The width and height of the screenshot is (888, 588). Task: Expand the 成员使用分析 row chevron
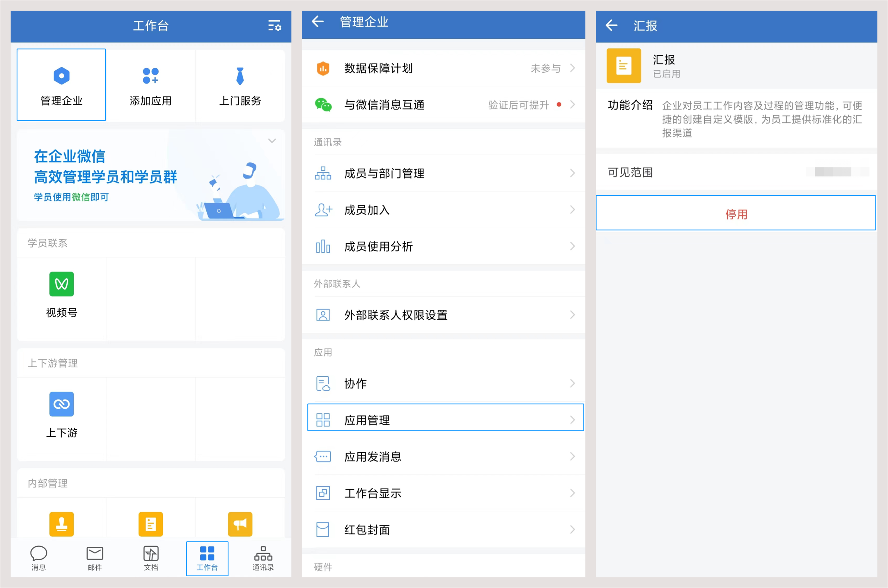coord(572,246)
